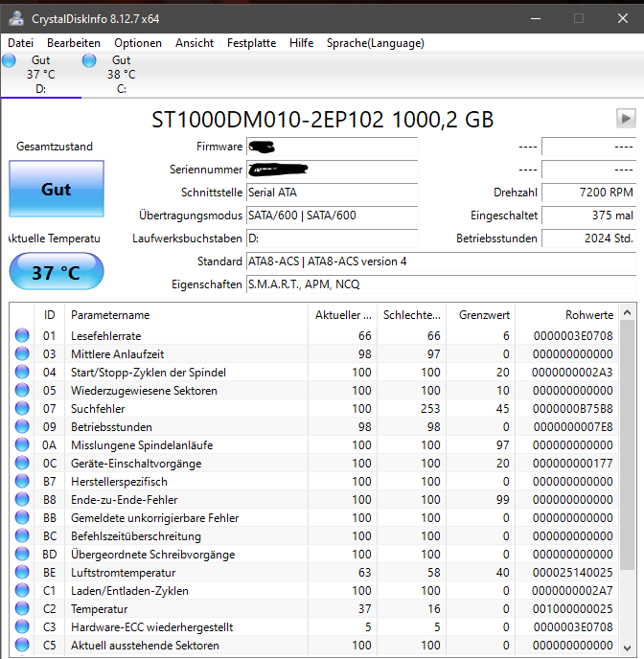Click the 37 °C temperature button
The width and height of the screenshot is (644, 659).
[57, 271]
